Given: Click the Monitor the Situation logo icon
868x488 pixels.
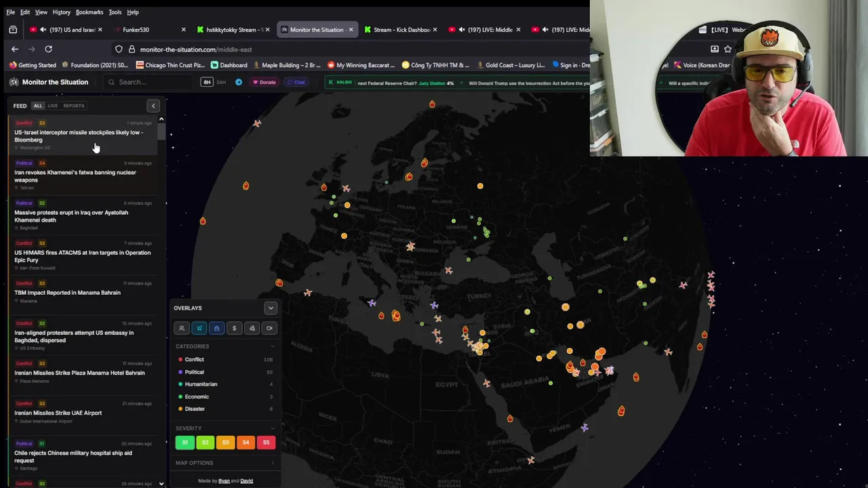Looking at the screenshot, I should [x=14, y=82].
